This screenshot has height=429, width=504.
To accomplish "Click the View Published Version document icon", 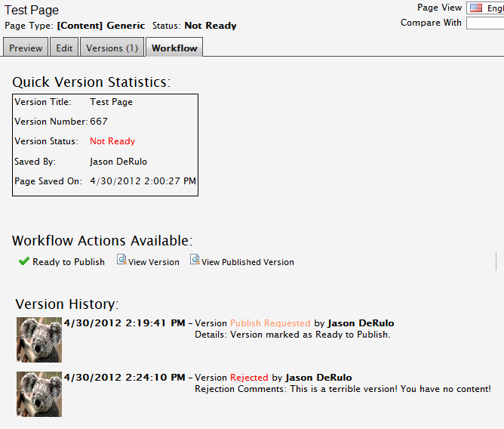I will 195,260.
